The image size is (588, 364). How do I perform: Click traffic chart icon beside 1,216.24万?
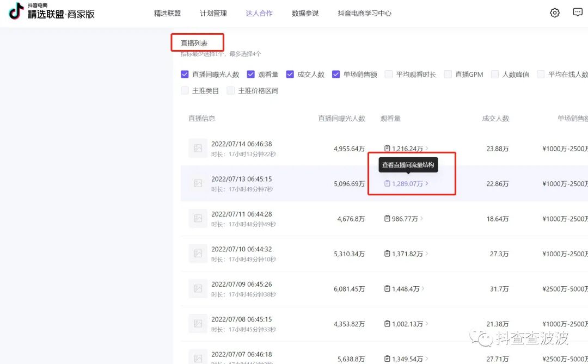(387, 148)
